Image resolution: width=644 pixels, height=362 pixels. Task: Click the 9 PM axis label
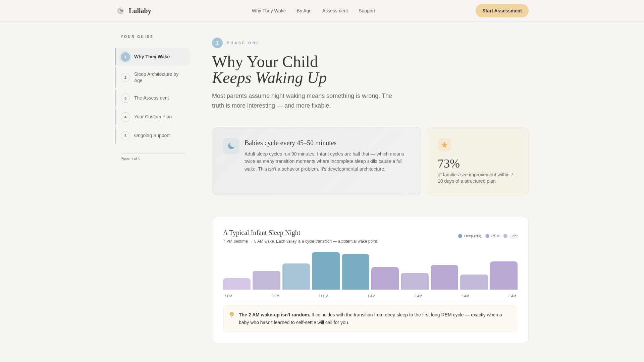(x=275, y=296)
